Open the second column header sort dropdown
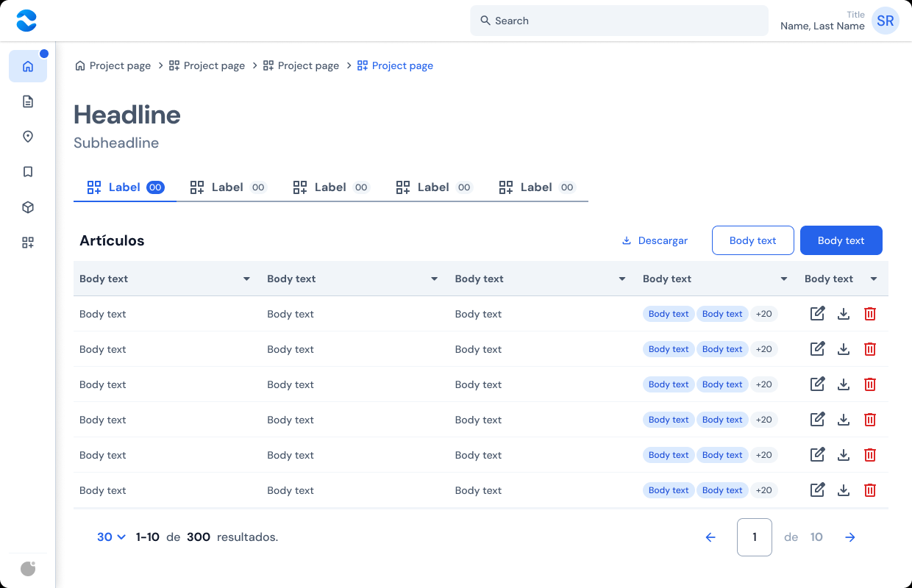912x588 pixels. [x=435, y=279]
